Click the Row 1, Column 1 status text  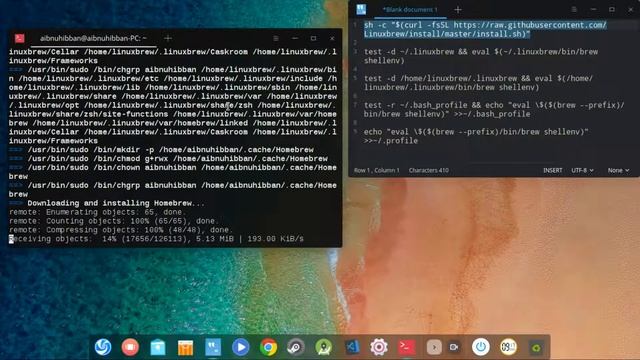click(x=376, y=170)
